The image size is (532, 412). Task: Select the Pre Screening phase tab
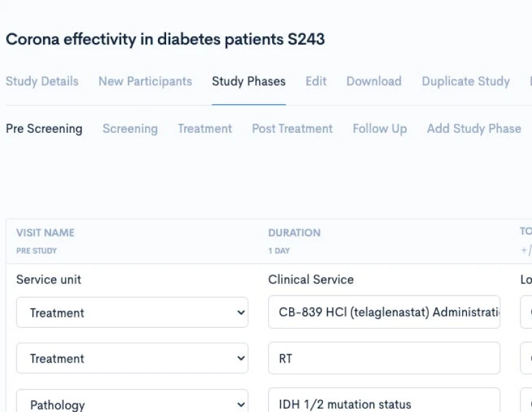click(44, 129)
